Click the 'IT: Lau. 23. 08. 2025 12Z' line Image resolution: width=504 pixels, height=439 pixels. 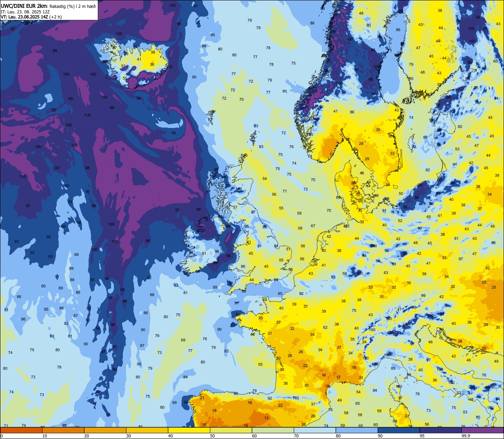(x=25, y=12)
